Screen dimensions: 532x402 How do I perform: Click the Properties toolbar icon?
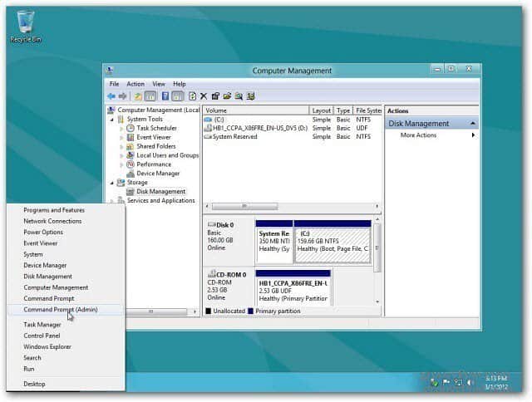(215, 96)
